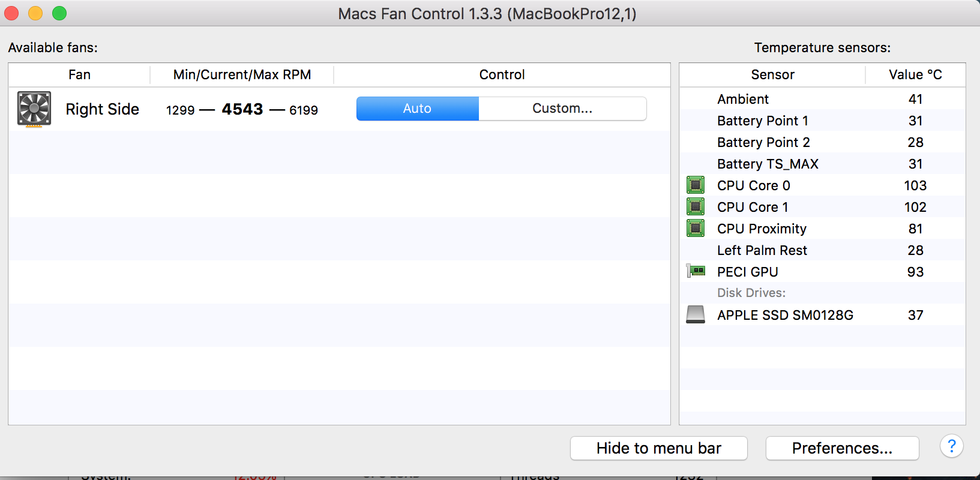Click the Fan column header
This screenshot has height=480, width=980.
click(x=79, y=74)
